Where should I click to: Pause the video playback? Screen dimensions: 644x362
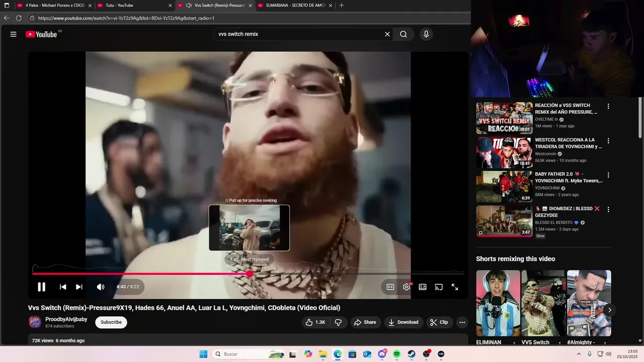tap(42, 287)
